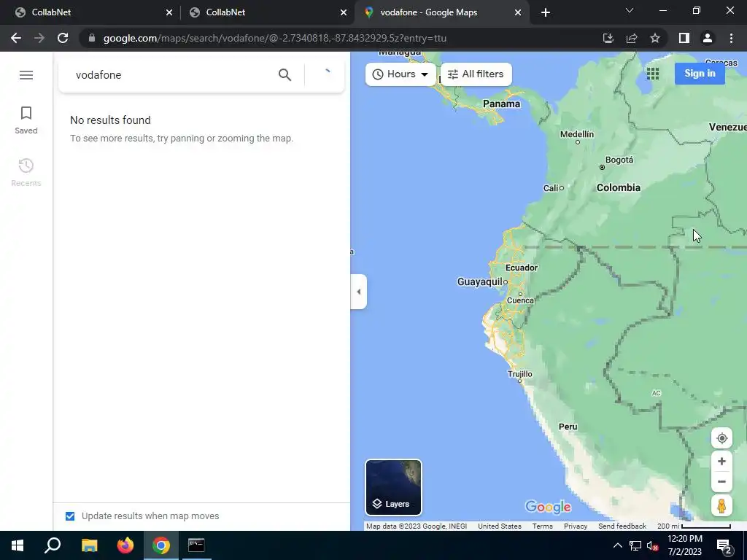Select the Street View pegman
This screenshot has height=560, width=747.
(721, 506)
